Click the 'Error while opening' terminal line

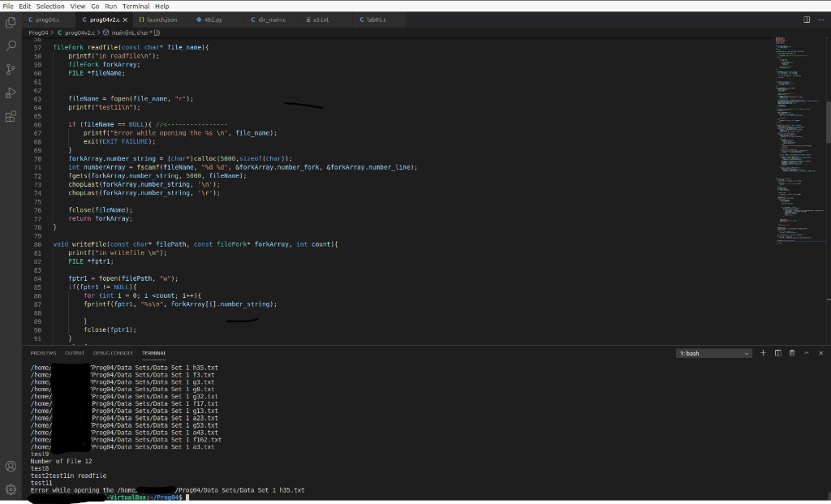pos(167,490)
